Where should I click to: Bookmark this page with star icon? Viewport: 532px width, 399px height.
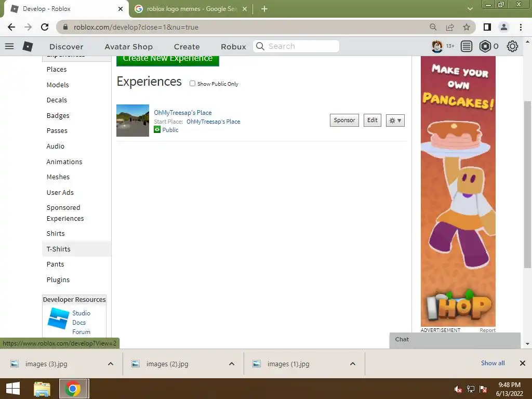click(467, 27)
